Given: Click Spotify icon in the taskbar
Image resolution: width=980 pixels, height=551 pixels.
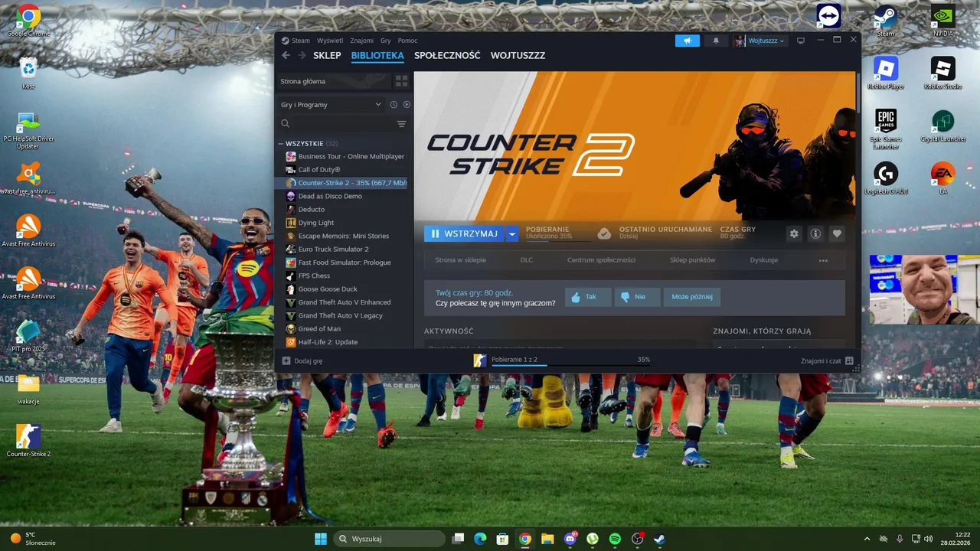Looking at the screenshot, I should pyautogui.click(x=615, y=539).
